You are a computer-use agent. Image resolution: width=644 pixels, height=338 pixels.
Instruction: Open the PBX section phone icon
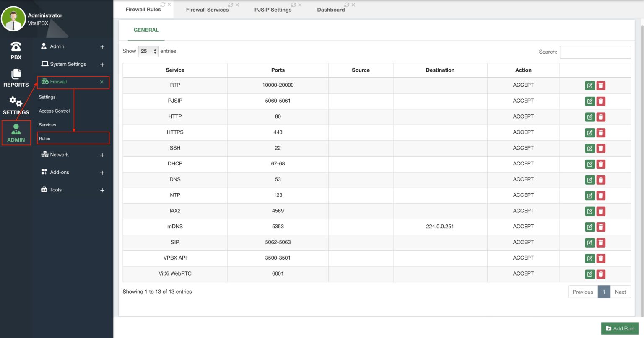[16, 46]
